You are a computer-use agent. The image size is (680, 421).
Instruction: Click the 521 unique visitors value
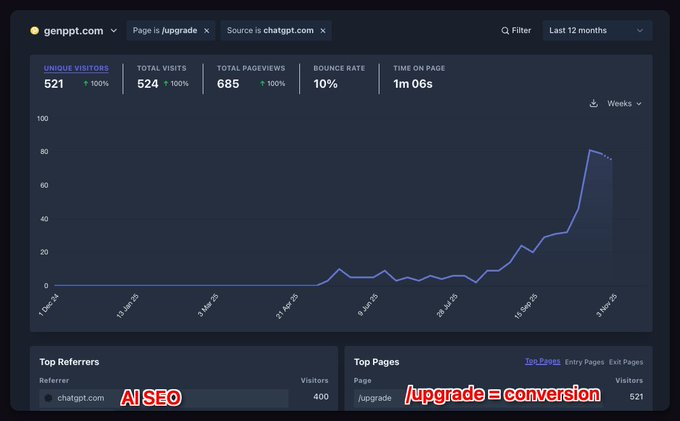[54, 84]
